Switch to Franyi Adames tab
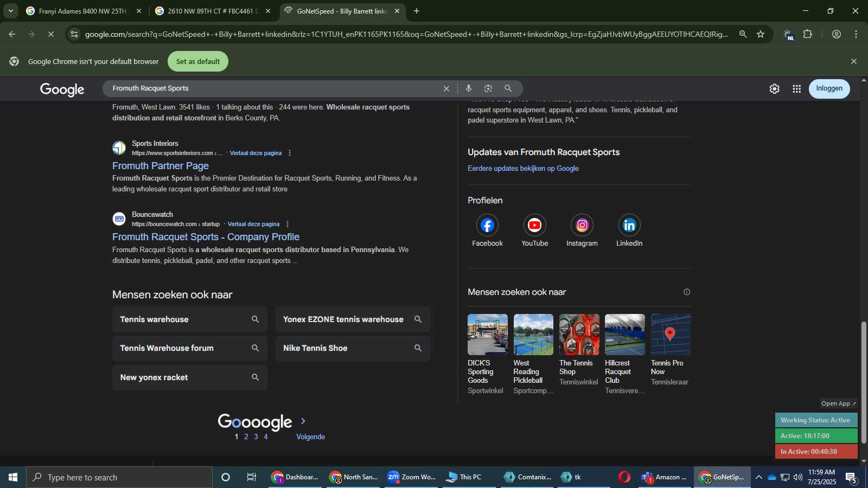 pyautogui.click(x=82, y=11)
